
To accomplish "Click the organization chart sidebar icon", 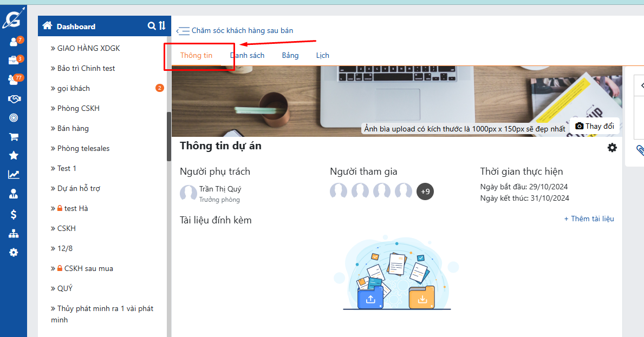I will 14,234.
